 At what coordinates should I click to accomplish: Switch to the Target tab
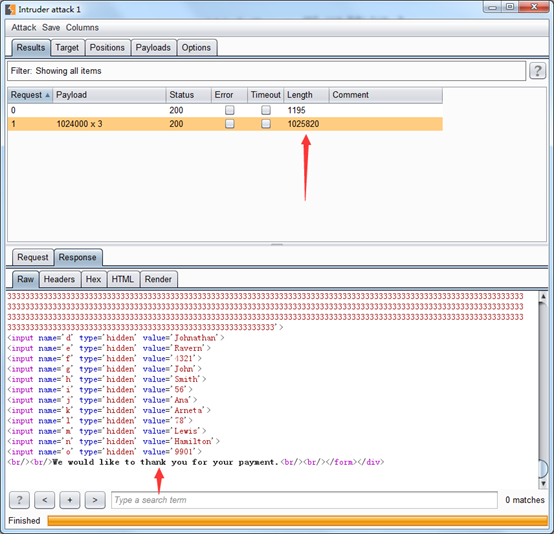[67, 47]
